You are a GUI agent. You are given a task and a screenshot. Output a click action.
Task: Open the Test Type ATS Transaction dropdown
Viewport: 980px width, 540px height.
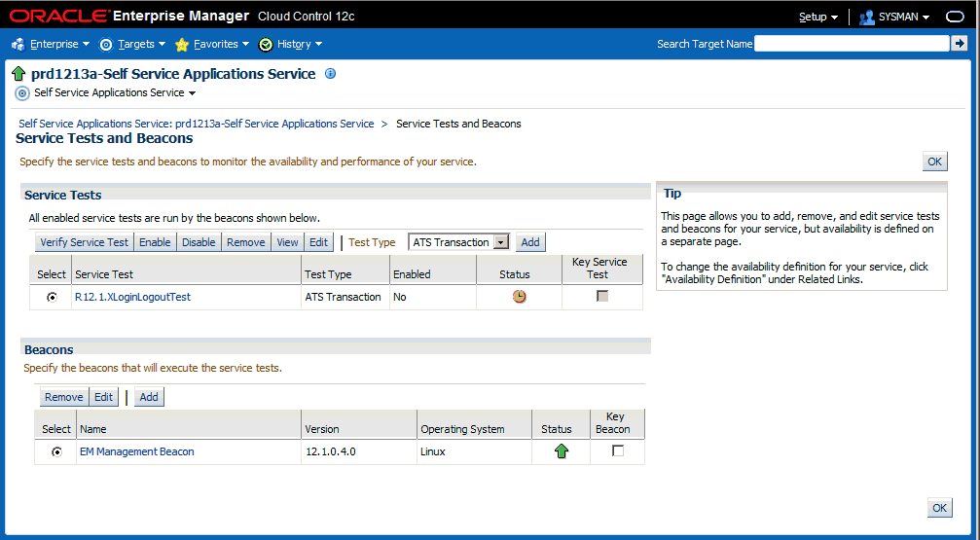458,242
